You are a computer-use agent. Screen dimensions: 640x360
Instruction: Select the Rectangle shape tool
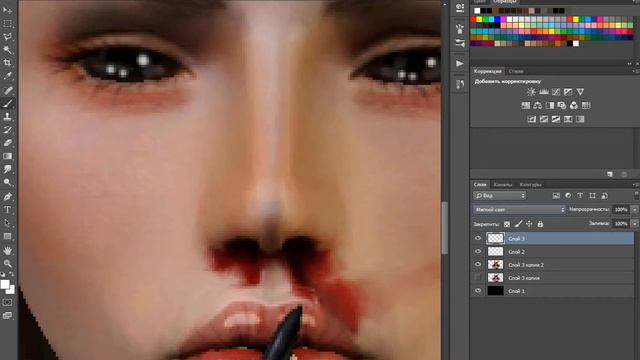tap(7, 236)
